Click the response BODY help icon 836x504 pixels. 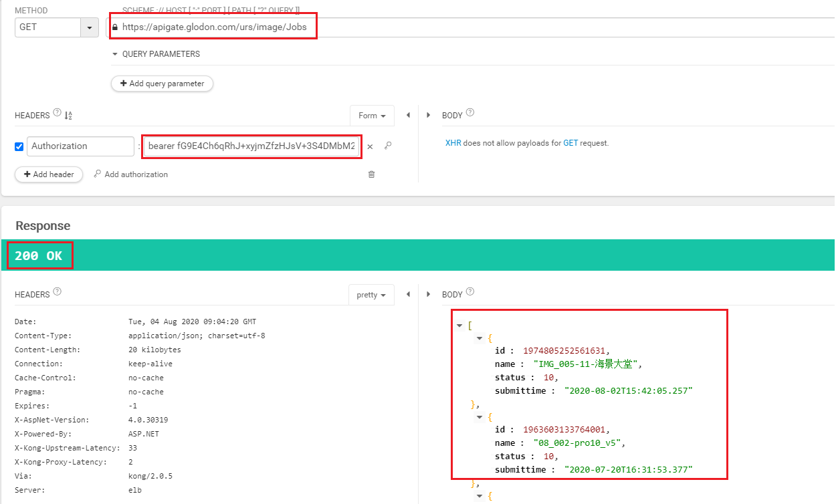tap(469, 293)
